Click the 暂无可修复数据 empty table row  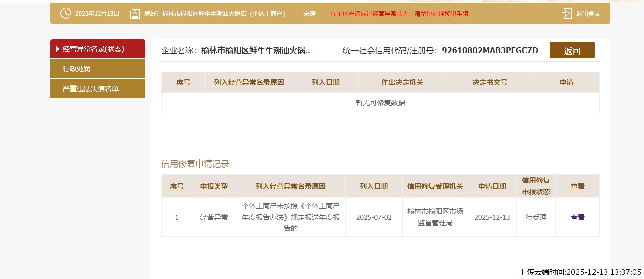coord(380,103)
